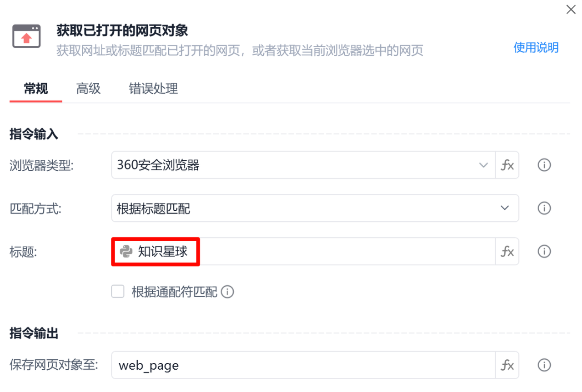Enable the 根据通配符匹配 checkbox

118,292
